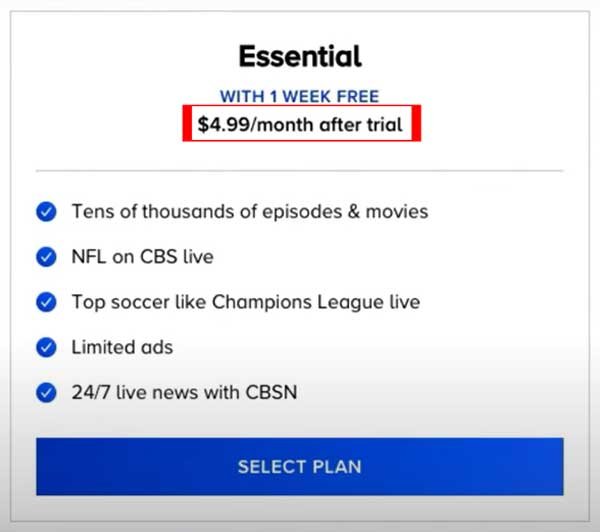The image size is (600, 532).
Task: Click the checkmark next to NFL on CBS live
Action: tap(46, 257)
